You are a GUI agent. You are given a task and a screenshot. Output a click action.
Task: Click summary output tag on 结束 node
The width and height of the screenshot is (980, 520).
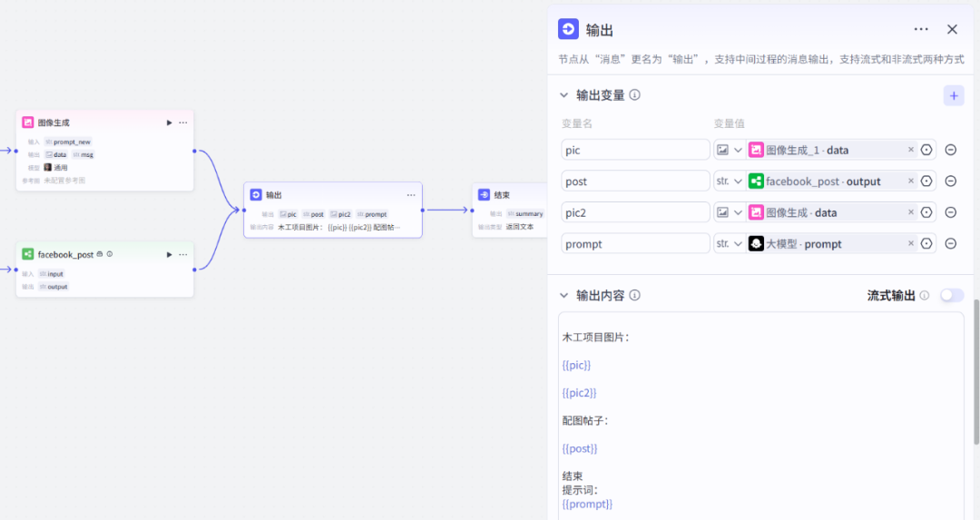coord(525,214)
